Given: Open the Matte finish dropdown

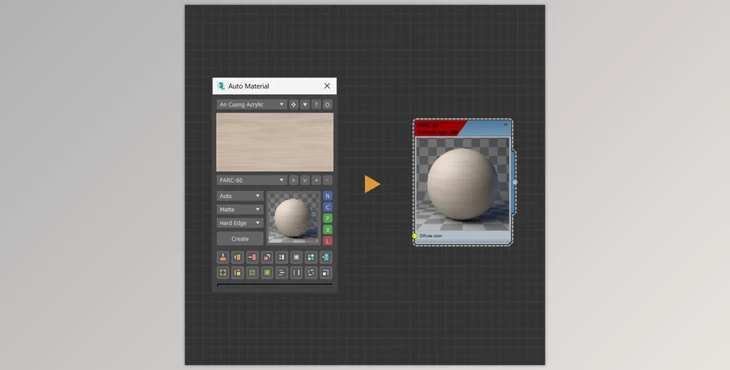Looking at the screenshot, I should click(240, 209).
